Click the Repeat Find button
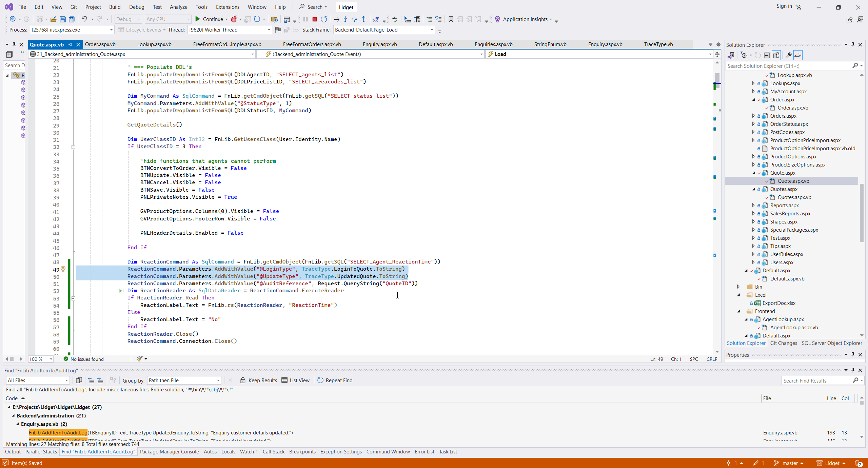The image size is (868, 468). [335, 380]
